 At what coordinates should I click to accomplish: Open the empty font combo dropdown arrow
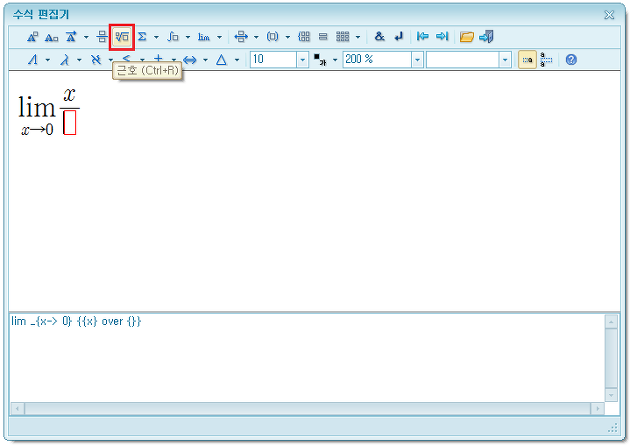tap(505, 60)
